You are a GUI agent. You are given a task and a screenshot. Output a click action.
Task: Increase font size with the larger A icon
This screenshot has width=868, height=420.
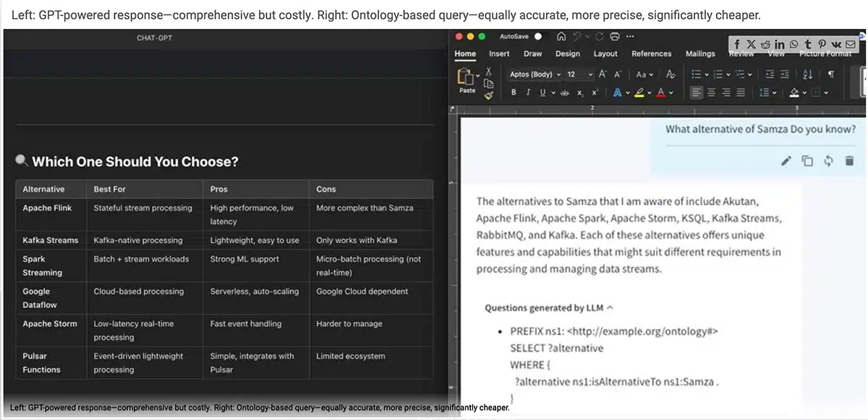[x=603, y=74]
